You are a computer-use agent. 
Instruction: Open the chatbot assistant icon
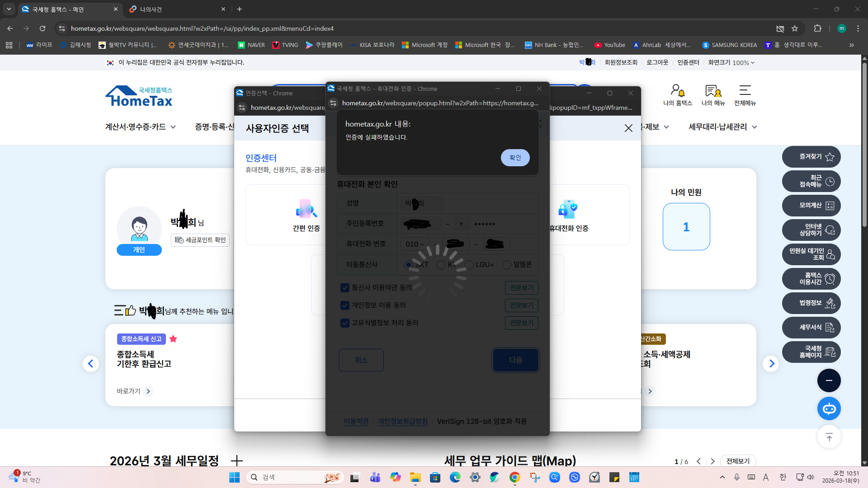point(829,409)
